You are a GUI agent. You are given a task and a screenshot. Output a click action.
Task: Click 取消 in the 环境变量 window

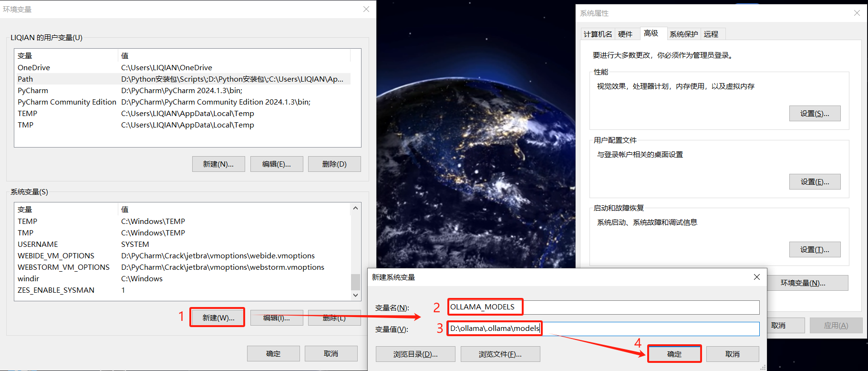tap(331, 353)
